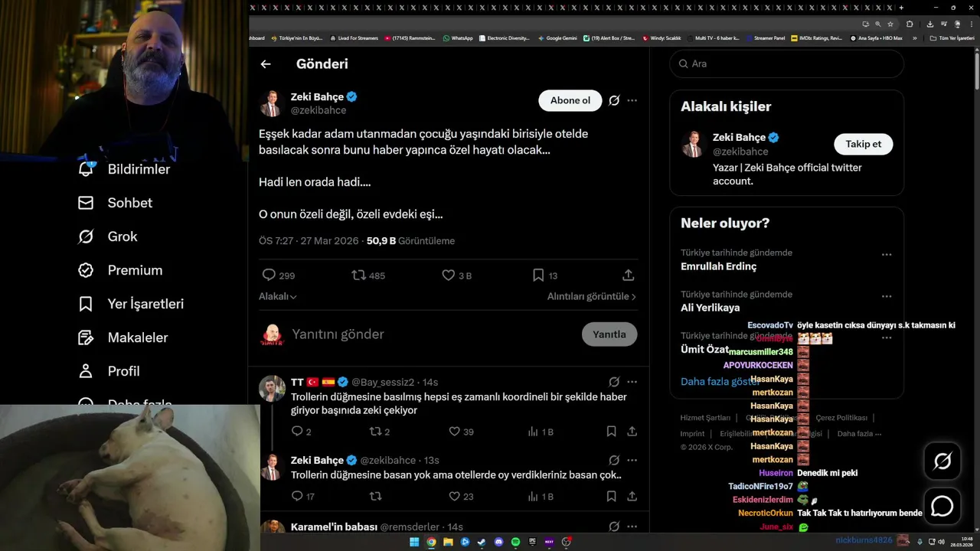Like the main post with 3 B likes
Viewport: 980px width, 551px height.
coord(449,275)
